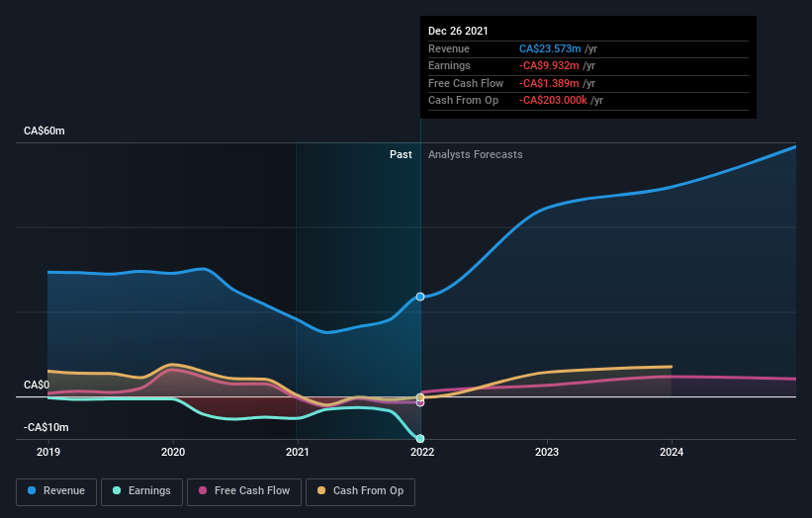Image resolution: width=812 pixels, height=518 pixels.
Task: Click the Free Cash Flow label in tooltip
Action: click(x=466, y=83)
